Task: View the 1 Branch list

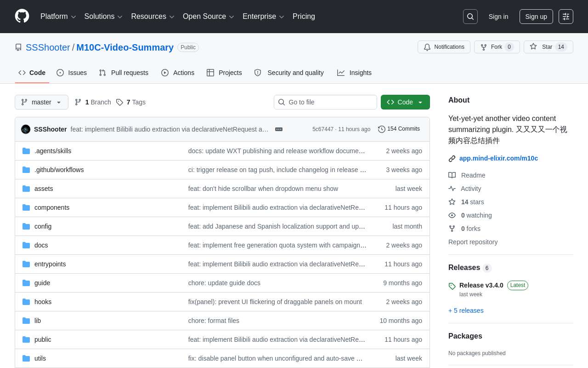Action: click(93, 102)
